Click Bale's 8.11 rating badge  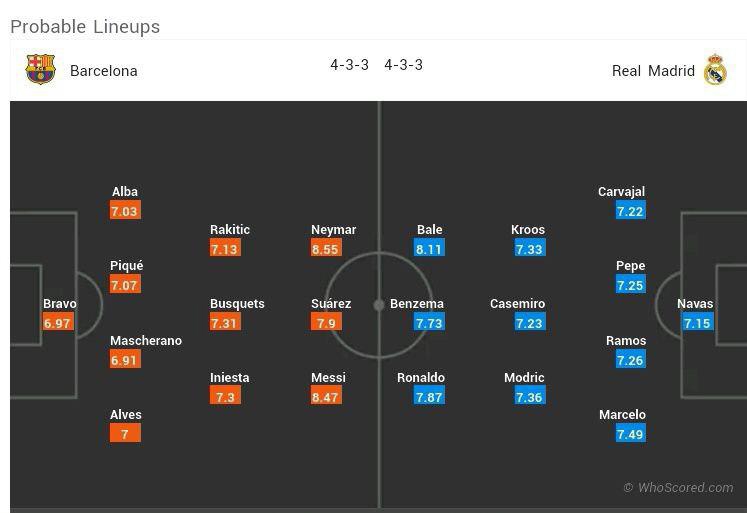click(429, 249)
